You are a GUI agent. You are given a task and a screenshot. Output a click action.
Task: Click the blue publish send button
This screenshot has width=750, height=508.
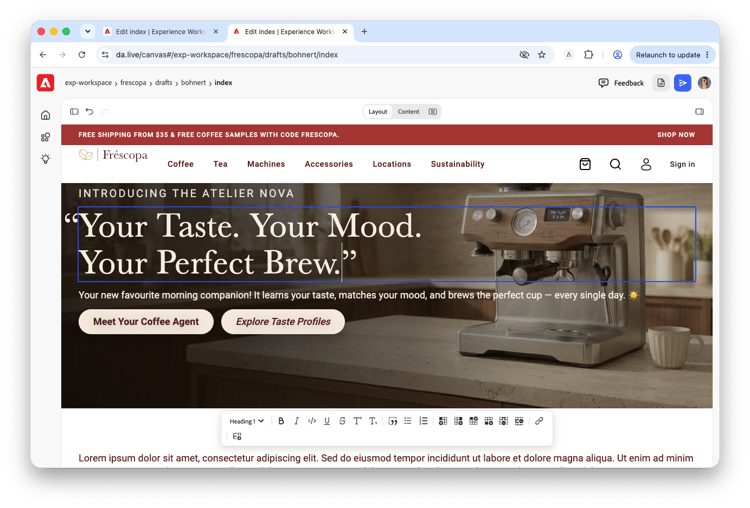[x=683, y=83]
